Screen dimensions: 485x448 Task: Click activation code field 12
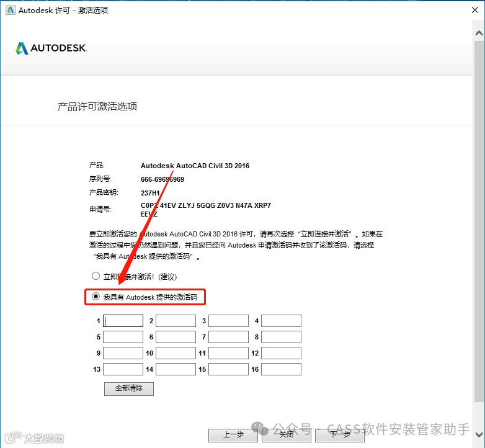click(281, 353)
